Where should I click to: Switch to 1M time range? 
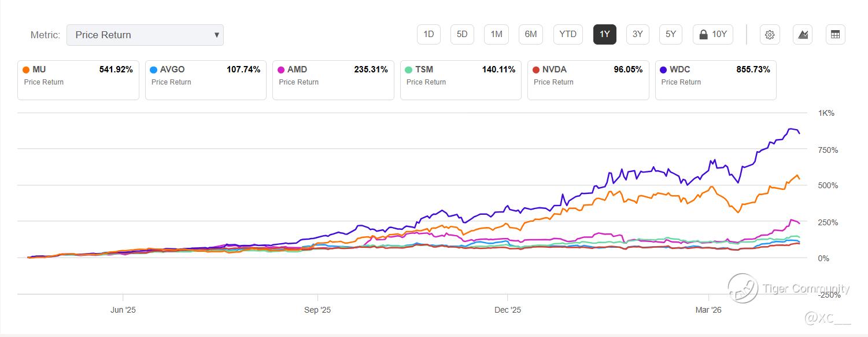[496, 35]
